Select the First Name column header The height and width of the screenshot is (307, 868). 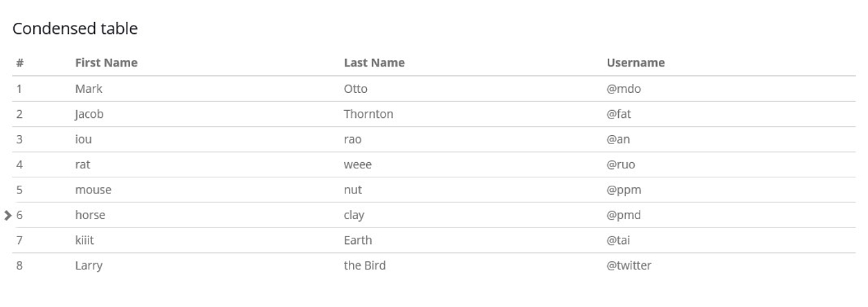pyautogui.click(x=106, y=63)
